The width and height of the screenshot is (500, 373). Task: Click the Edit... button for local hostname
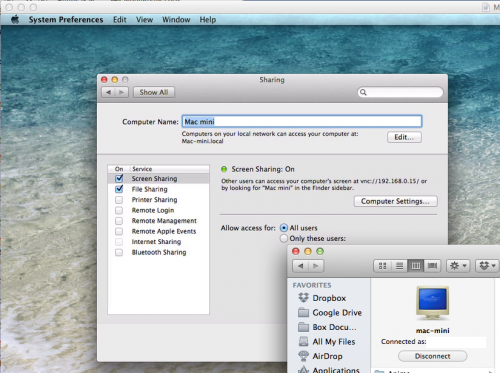pos(404,137)
